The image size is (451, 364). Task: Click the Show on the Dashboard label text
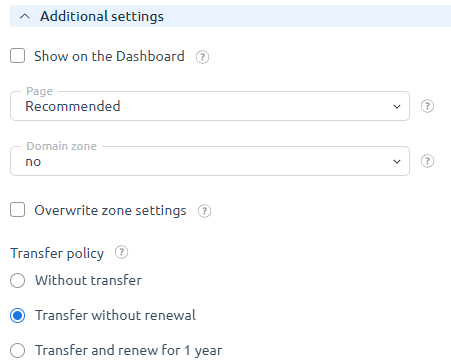pyautogui.click(x=109, y=56)
